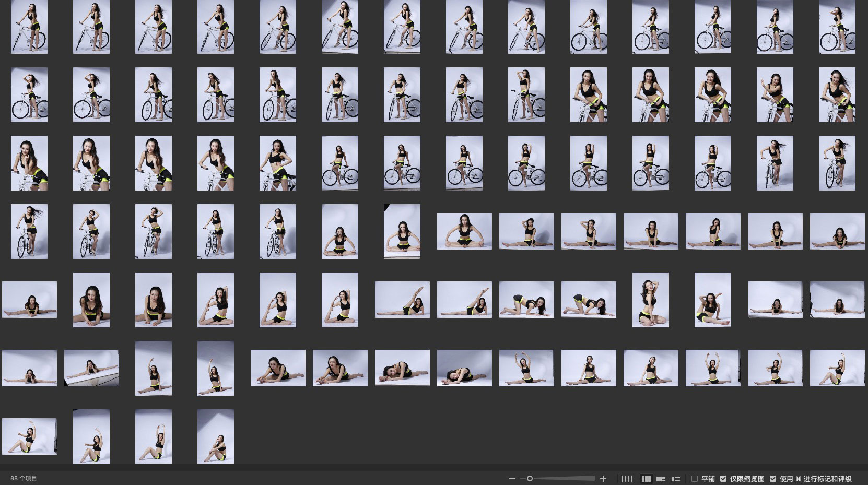Select the last thumbnail in the bottom row
Screen dimensions: 868x485
(216, 436)
